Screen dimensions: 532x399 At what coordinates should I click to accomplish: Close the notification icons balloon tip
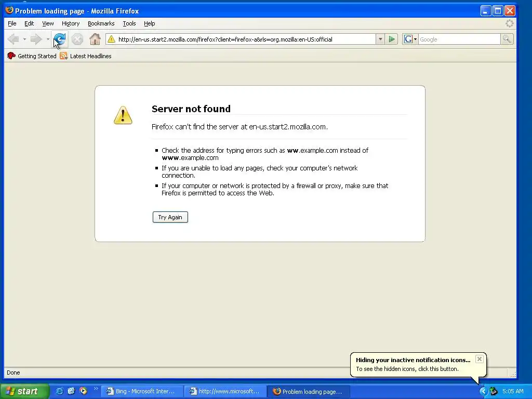479,359
